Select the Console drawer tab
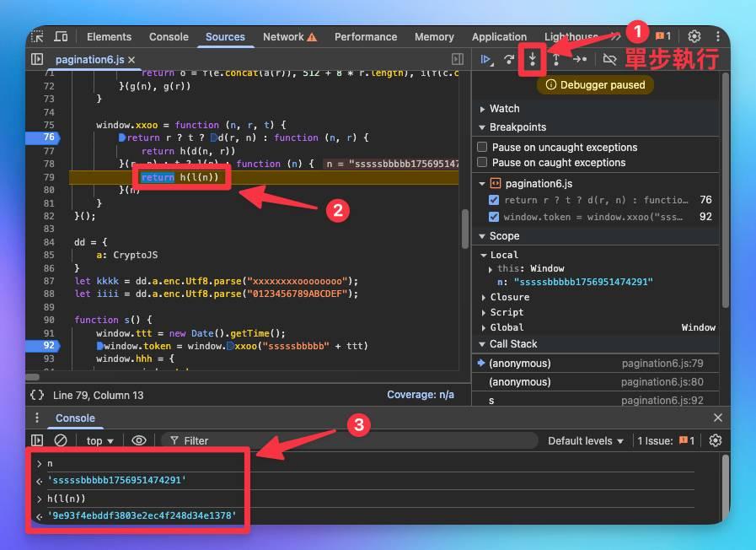This screenshot has height=550, width=756. click(x=75, y=418)
